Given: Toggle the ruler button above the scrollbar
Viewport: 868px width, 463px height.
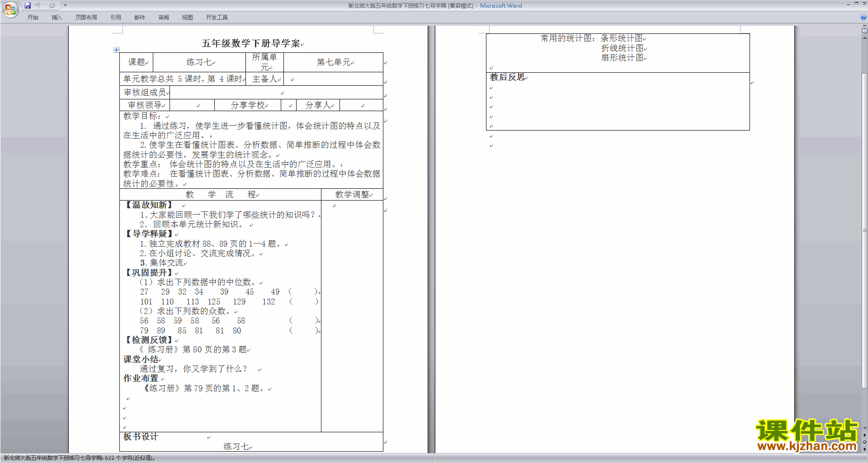Looking at the screenshot, I should pyautogui.click(x=864, y=31).
